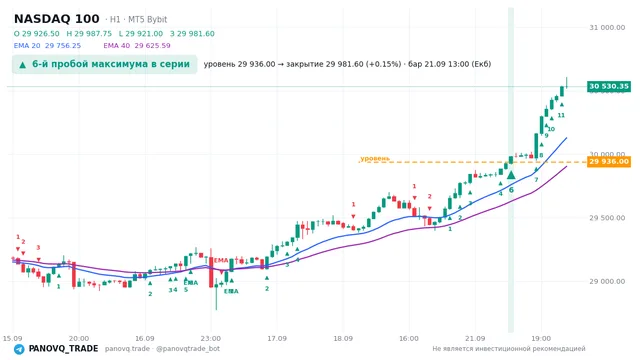Screen dimensions: 640x360
Task: Click the 15.09 date axis label
Action: (12, 338)
